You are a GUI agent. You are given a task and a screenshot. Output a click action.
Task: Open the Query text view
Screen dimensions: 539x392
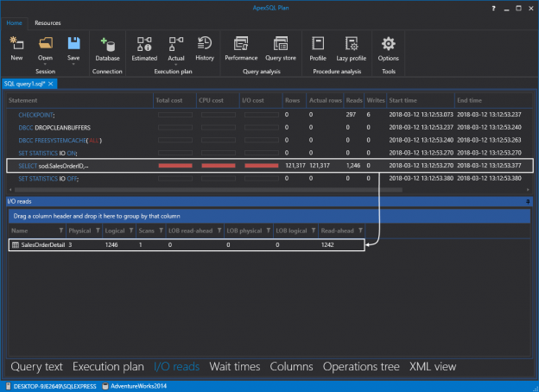pos(37,367)
